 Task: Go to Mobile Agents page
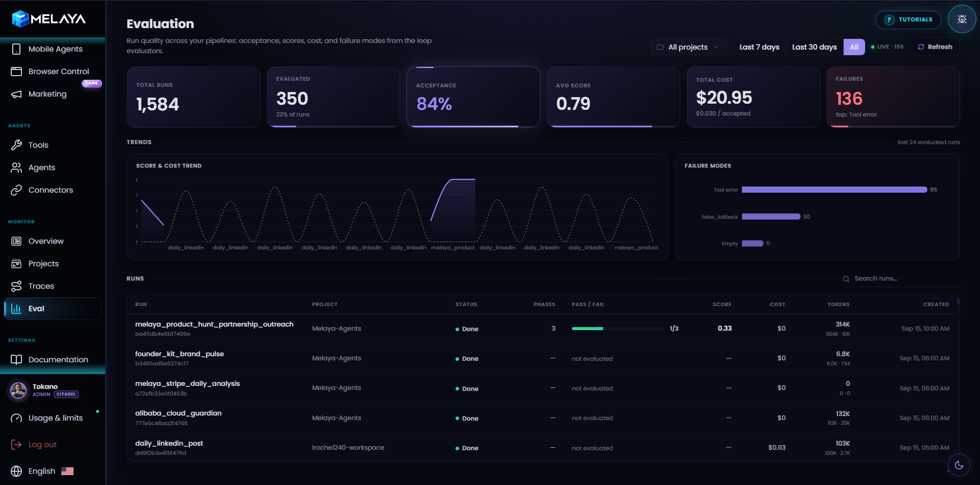(x=53, y=49)
